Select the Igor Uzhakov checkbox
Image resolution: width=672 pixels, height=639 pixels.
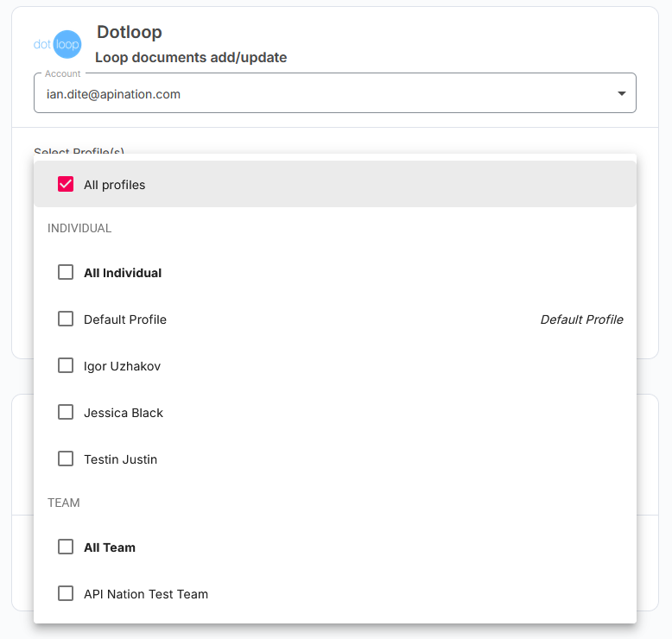(x=66, y=365)
